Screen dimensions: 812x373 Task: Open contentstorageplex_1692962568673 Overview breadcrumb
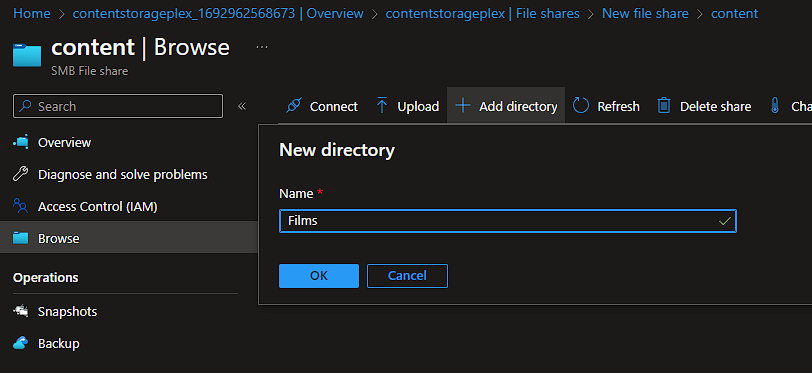coord(218,13)
